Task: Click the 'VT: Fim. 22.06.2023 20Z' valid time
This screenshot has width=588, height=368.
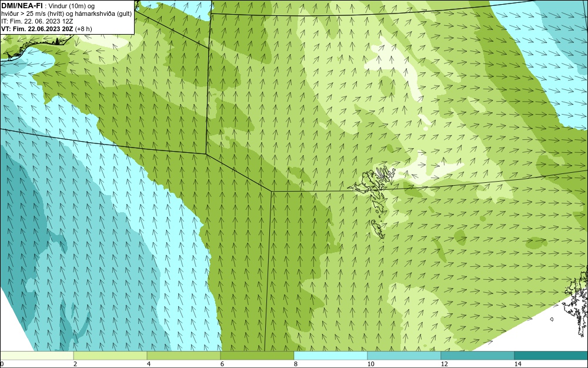Action: pos(37,29)
